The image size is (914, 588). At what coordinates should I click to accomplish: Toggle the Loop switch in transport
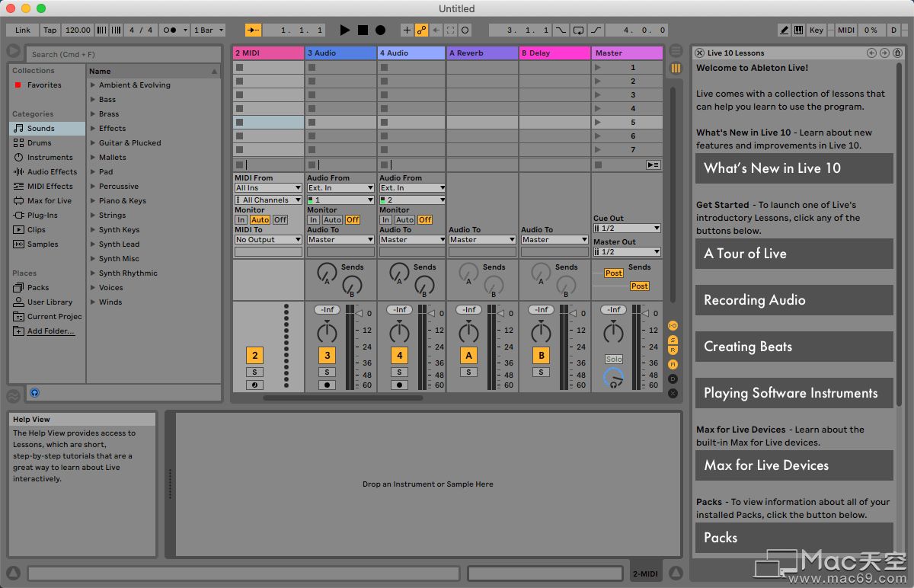(578, 30)
